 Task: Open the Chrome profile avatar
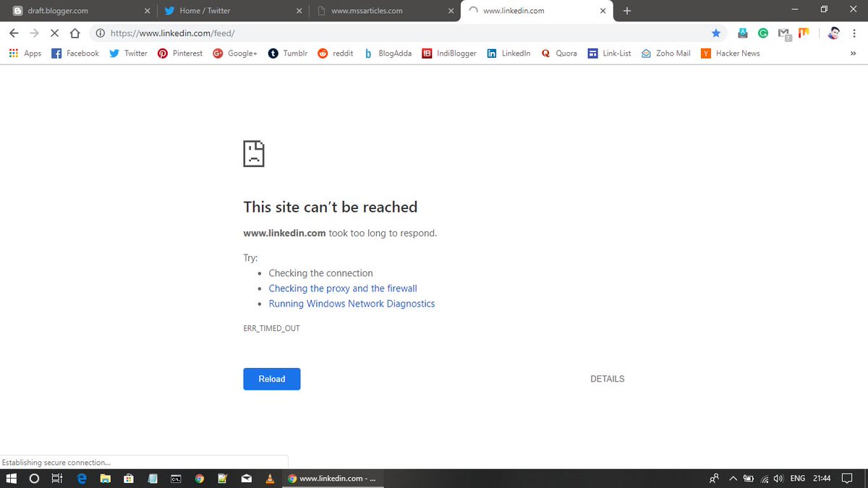pyautogui.click(x=834, y=33)
